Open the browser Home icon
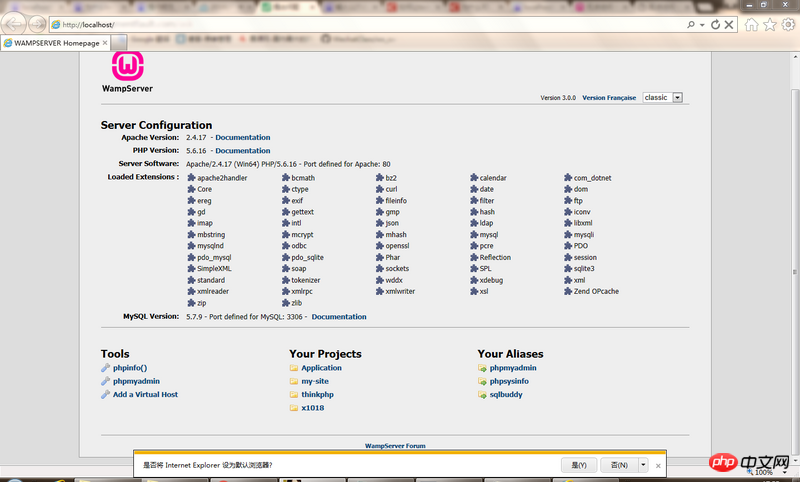Screen dimensions: 800x482 point(751,24)
